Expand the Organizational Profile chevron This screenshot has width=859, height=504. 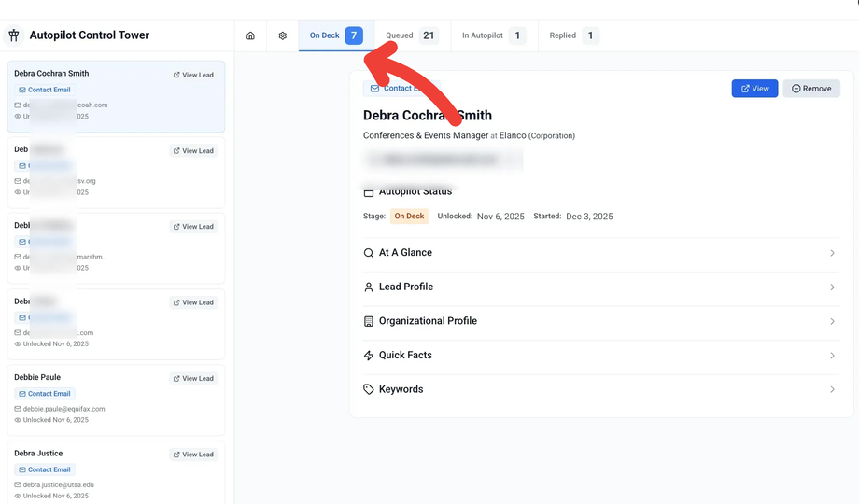832,321
